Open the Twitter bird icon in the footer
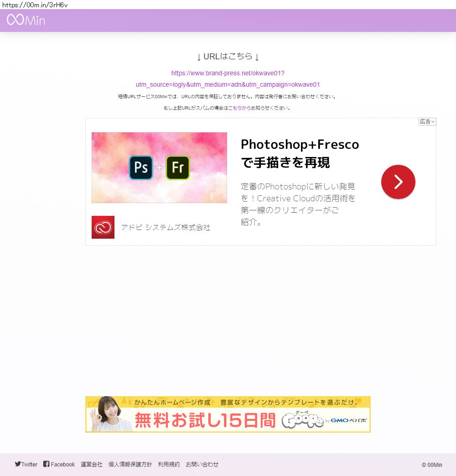The image size is (456, 476). click(x=18, y=464)
